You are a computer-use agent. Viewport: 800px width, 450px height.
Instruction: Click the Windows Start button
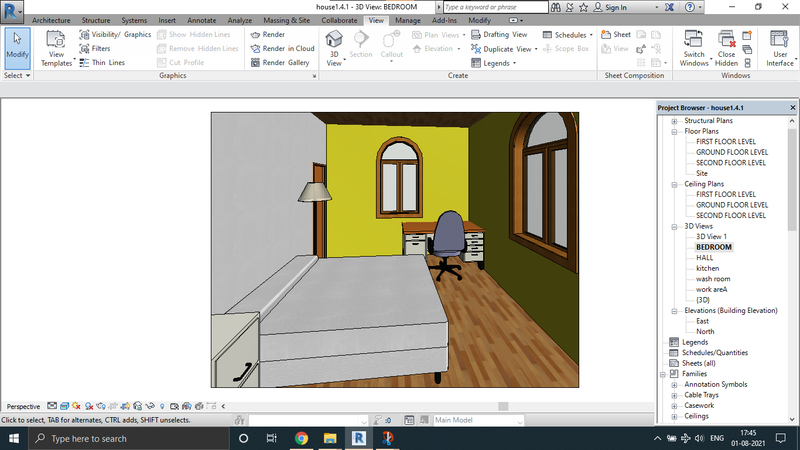click(14, 438)
